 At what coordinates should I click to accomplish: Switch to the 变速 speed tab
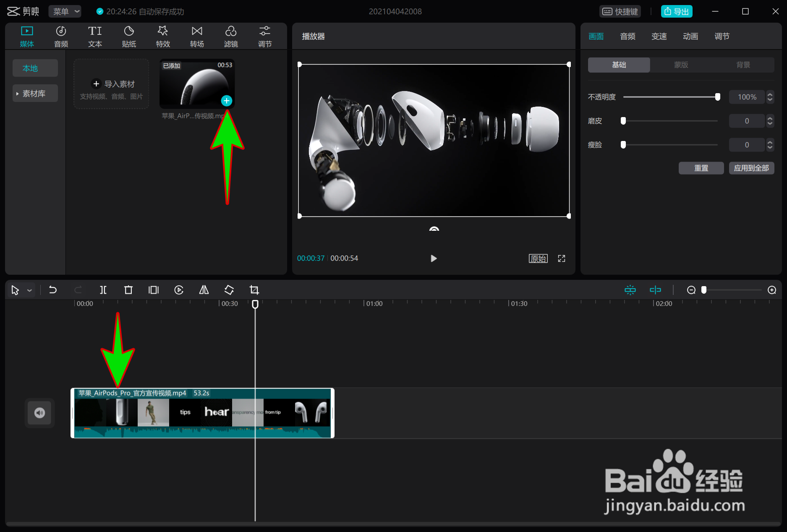tap(659, 37)
